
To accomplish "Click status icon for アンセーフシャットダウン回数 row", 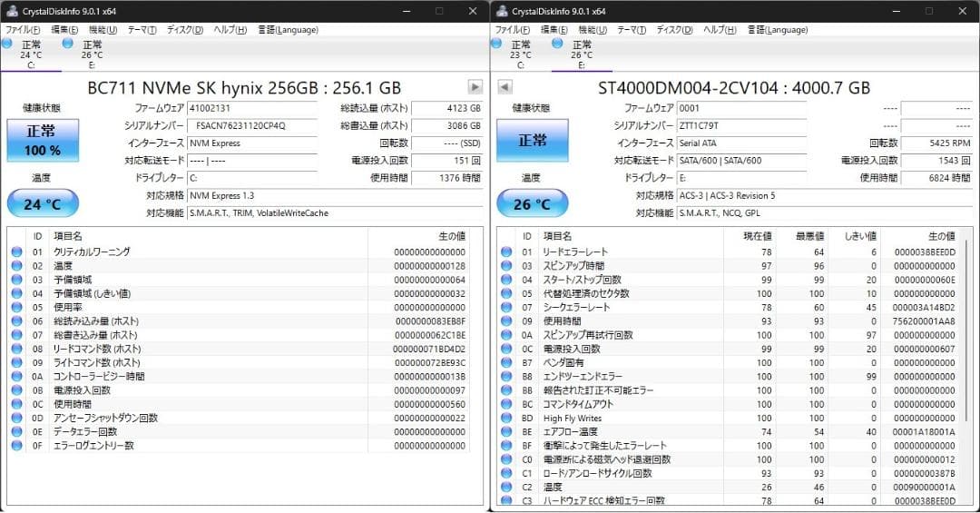I will pyautogui.click(x=17, y=418).
